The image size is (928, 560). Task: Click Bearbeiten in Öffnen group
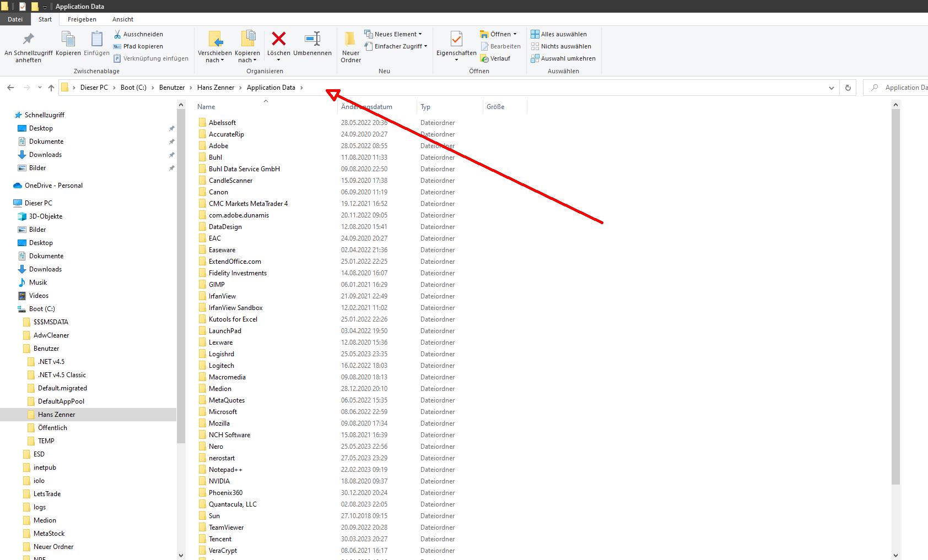(x=500, y=46)
